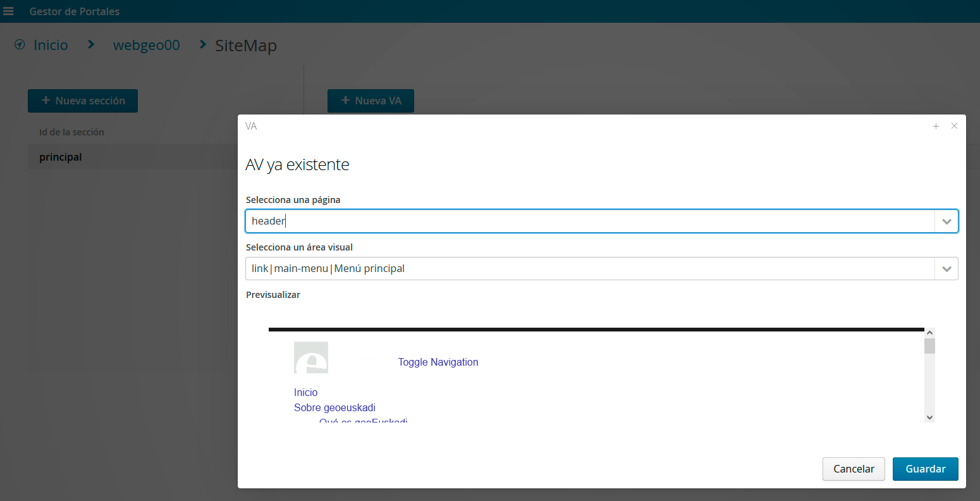The height and width of the screenshot is (501, 980).
Task: Click the AV ya existente heading
Action: pos(297,164)
